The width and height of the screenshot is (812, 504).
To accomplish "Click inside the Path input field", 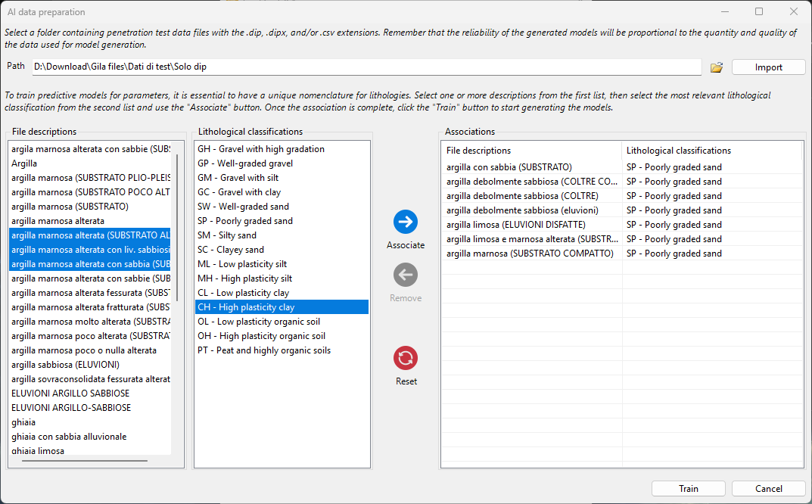I will [366, 67].
